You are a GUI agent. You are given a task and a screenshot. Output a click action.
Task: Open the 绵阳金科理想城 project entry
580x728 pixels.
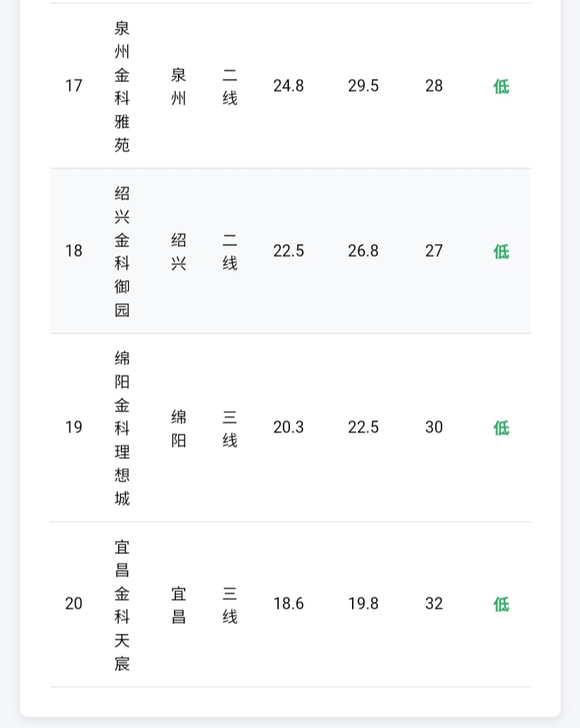122,428
